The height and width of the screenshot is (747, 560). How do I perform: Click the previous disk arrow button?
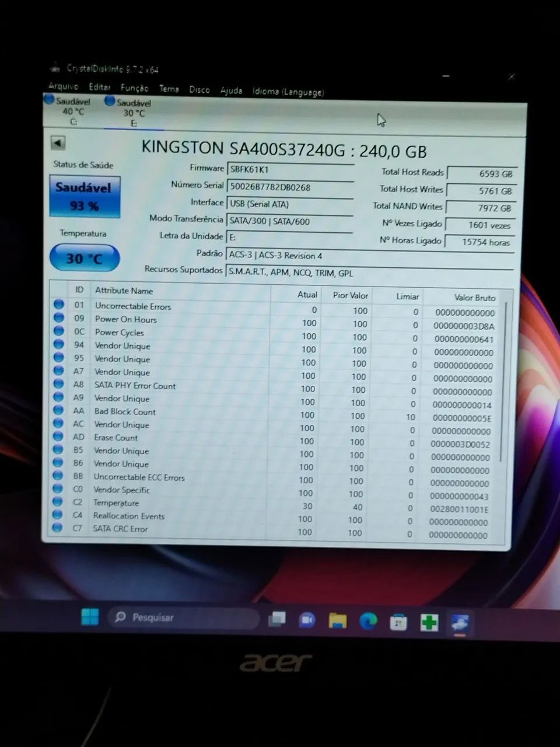[58, 143]
